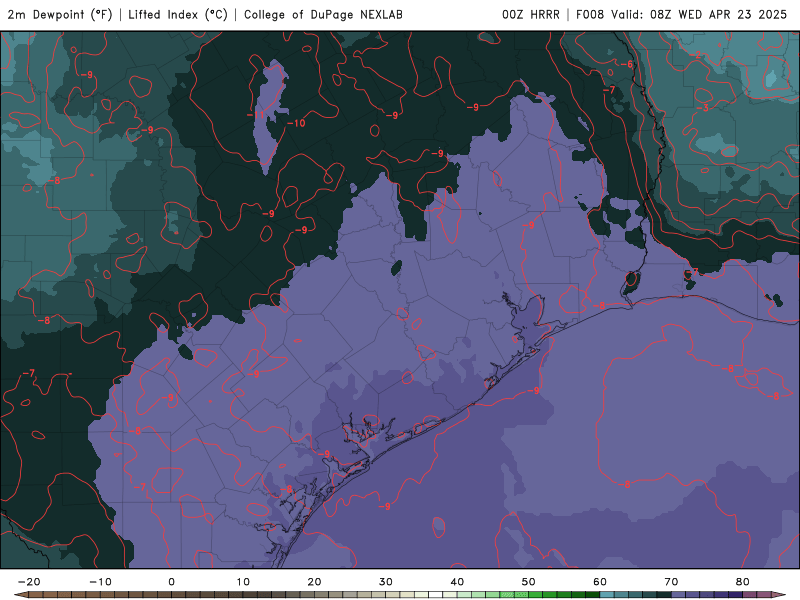
Task: Click the red -10 lifted index contour label
Action: 296,123
